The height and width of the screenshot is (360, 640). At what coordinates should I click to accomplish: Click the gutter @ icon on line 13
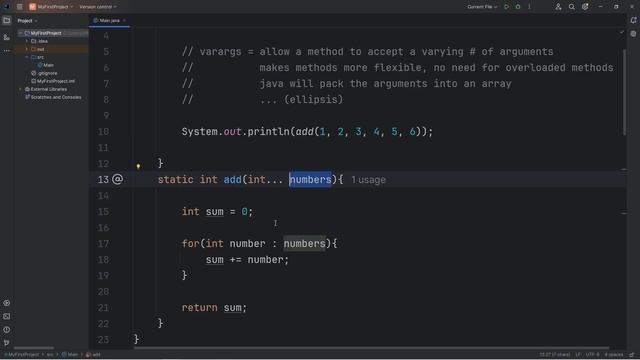coord(118,179)
